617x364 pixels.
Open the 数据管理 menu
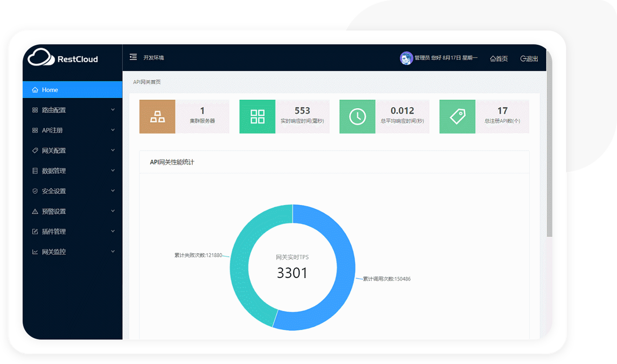(x=73, y=171)
